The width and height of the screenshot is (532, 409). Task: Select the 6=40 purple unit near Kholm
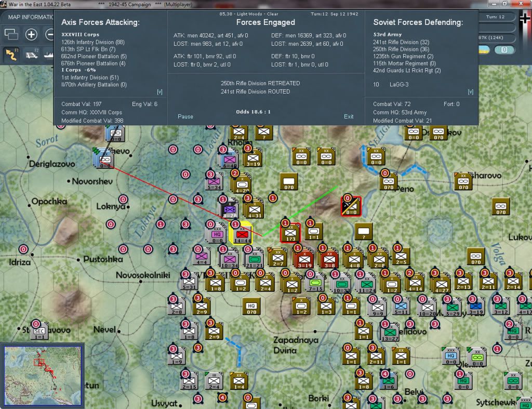(x=229, y=159)
